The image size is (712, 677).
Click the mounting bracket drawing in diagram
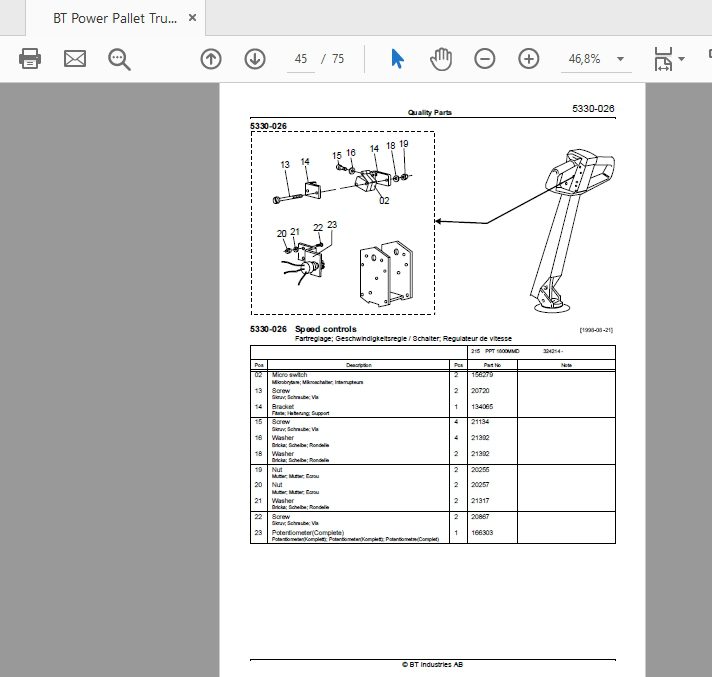[x=386, y=274]
